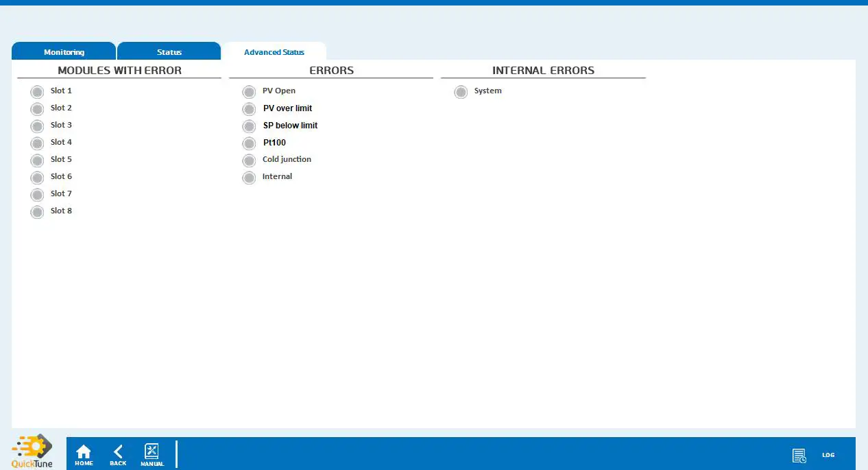The height and width of the screenshot is (470, 868).
Task: Click the Internal error indicator
Action: [249, 177]
